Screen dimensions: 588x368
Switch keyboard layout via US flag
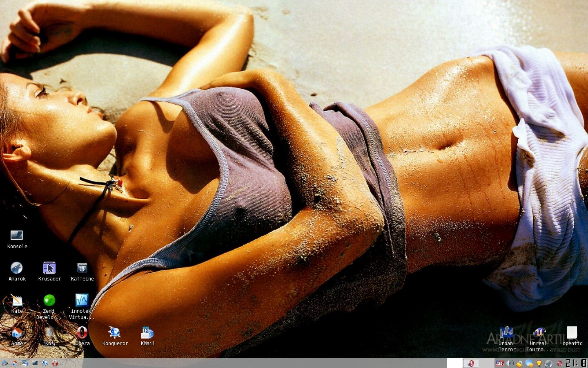(500, 363)
